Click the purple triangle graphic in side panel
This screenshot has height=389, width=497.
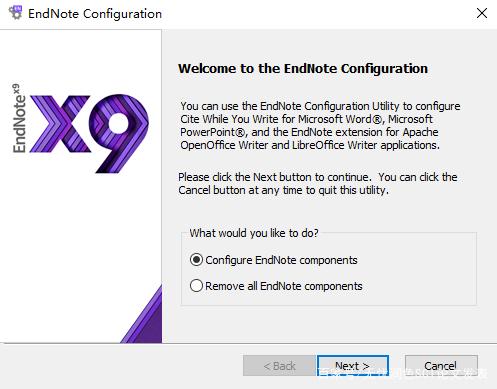point(141,314)
